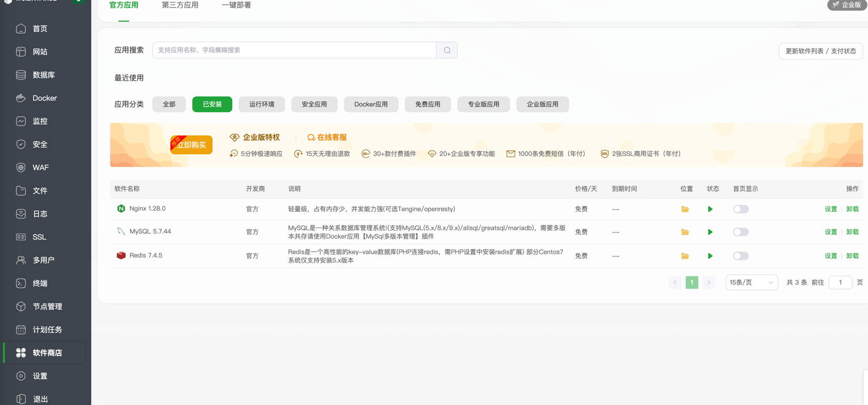
Task: Filter by Docker应用 category
Action: tap(371, 104)
